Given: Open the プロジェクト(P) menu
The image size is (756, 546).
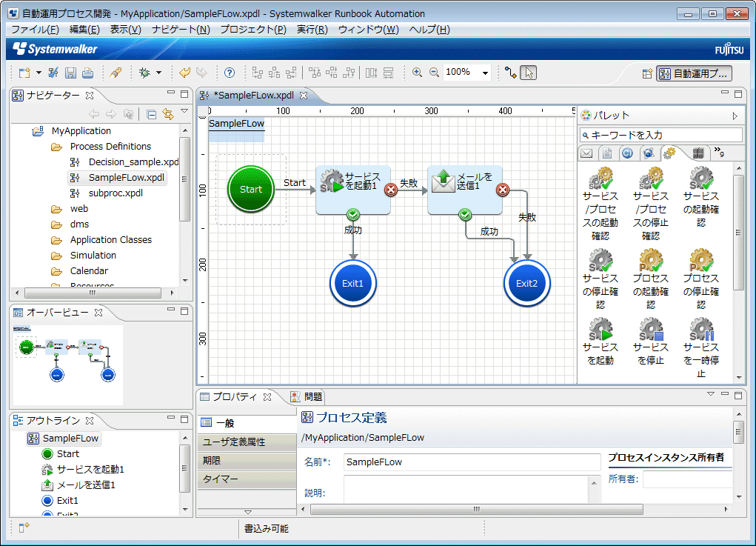Looking at the screenshot, I should [252, 30].
